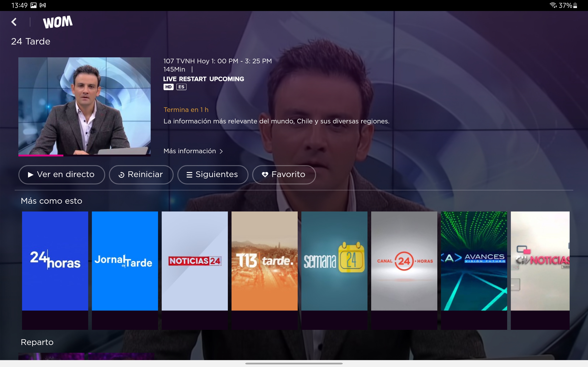Select the Avances Visión Futuro tile

pyautogui.click(x=474, y=261)
